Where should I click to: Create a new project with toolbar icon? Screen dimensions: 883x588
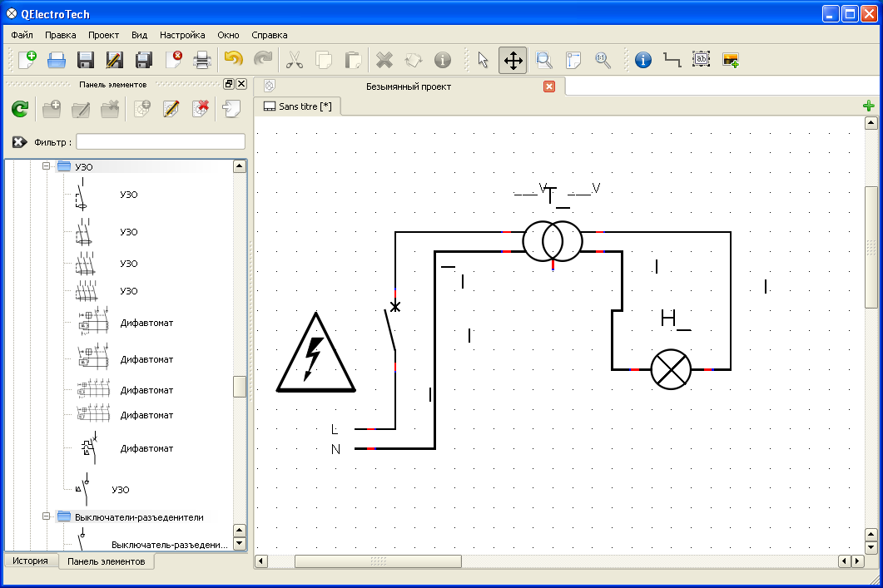click(27, 60)
